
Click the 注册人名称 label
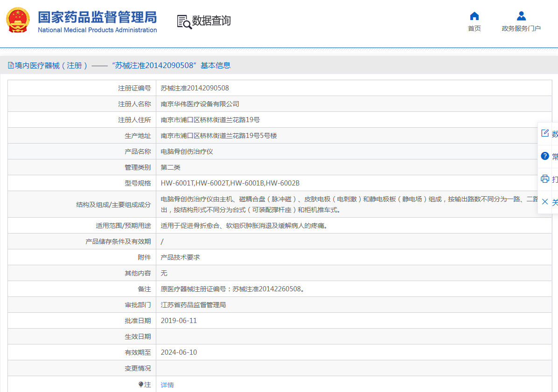134,104
